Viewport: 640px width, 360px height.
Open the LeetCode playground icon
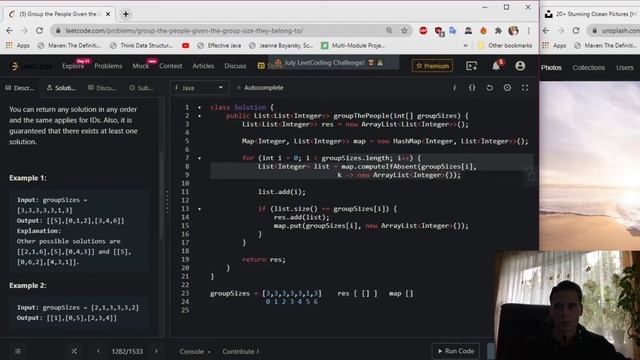point(471,66)
